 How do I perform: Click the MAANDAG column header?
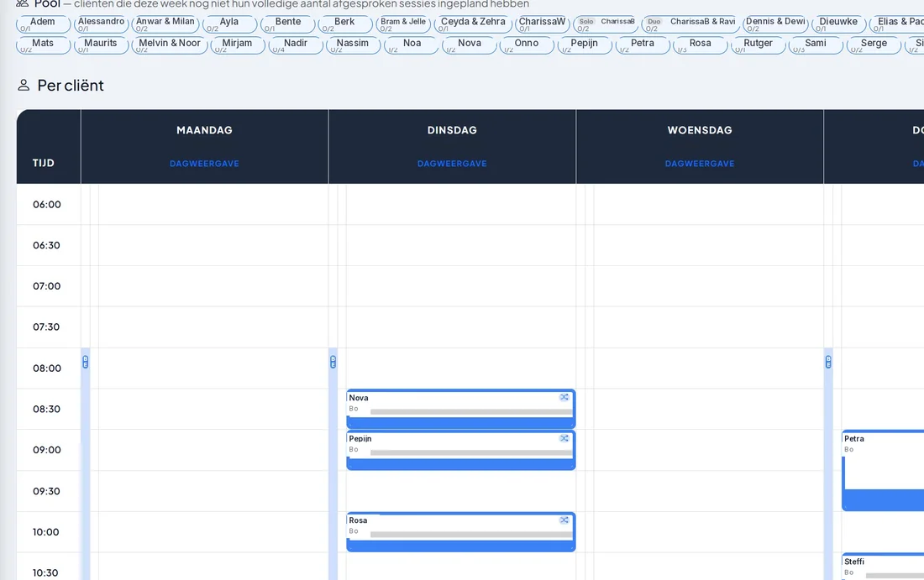coord(204,130)
